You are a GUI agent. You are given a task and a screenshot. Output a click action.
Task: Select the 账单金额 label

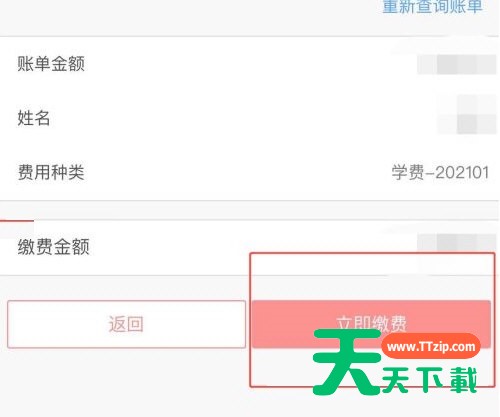pyautogui.click(x=51, y=64)
